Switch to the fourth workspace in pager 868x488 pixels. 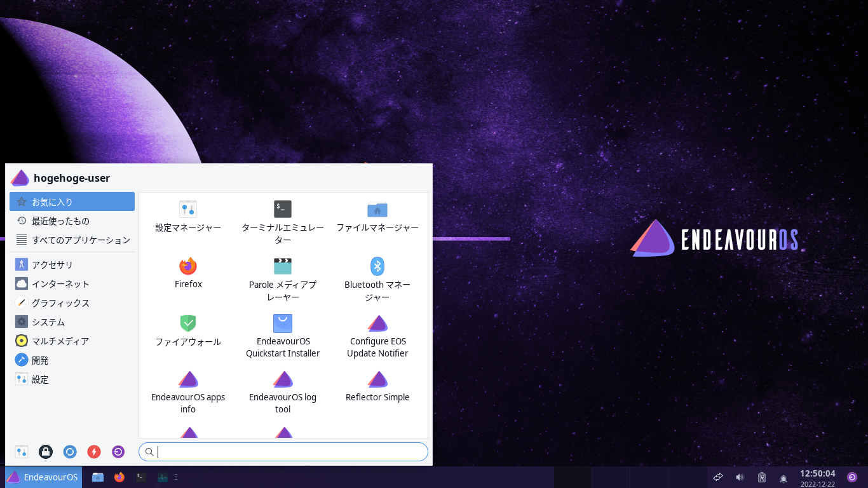[x=686, y=477]
